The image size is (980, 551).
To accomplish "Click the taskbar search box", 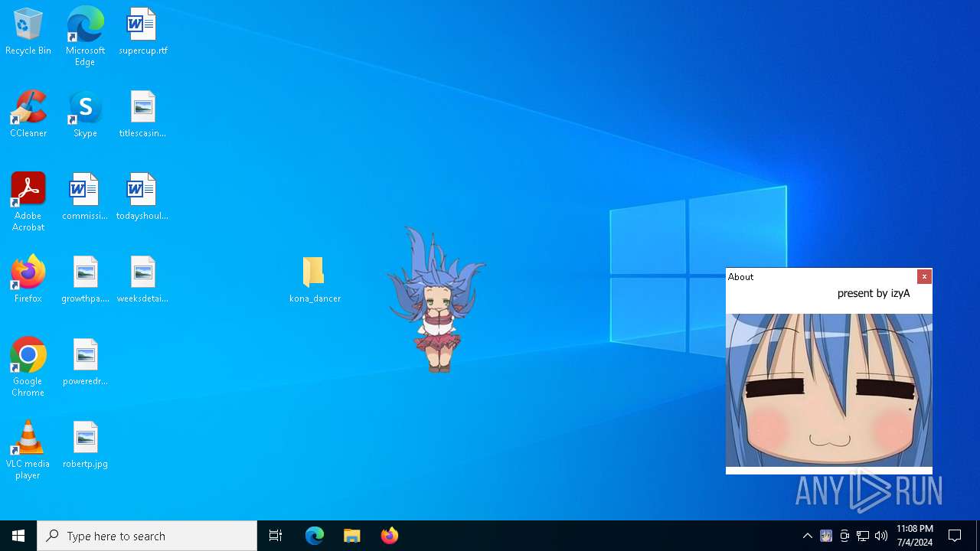I will tap(147, 536).
